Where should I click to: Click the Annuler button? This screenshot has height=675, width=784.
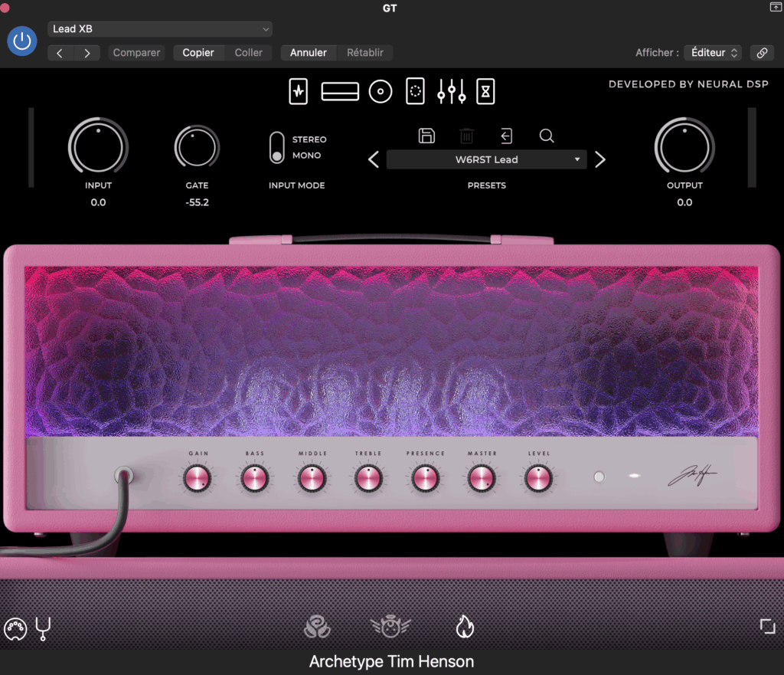click(x=308, y=53)
